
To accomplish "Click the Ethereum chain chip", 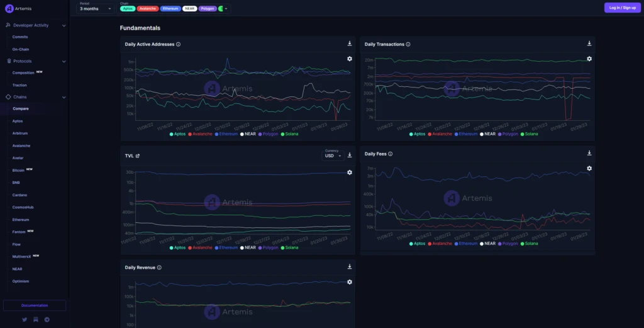I will point(170,9).
